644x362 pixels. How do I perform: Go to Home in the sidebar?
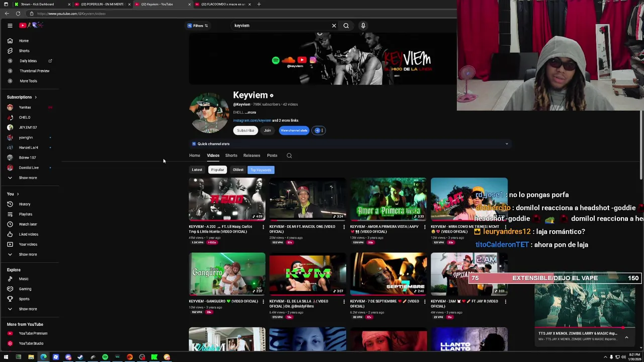(x=24, y=41)
